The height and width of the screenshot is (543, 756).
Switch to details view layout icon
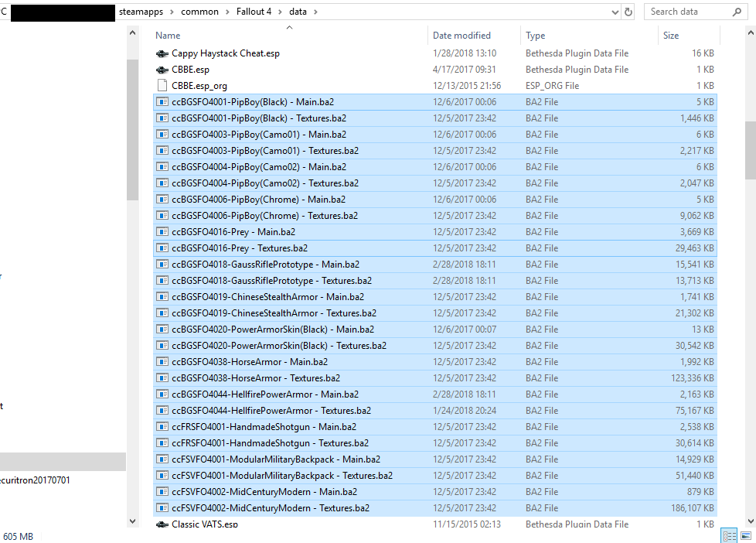click(x=729, y=536)
